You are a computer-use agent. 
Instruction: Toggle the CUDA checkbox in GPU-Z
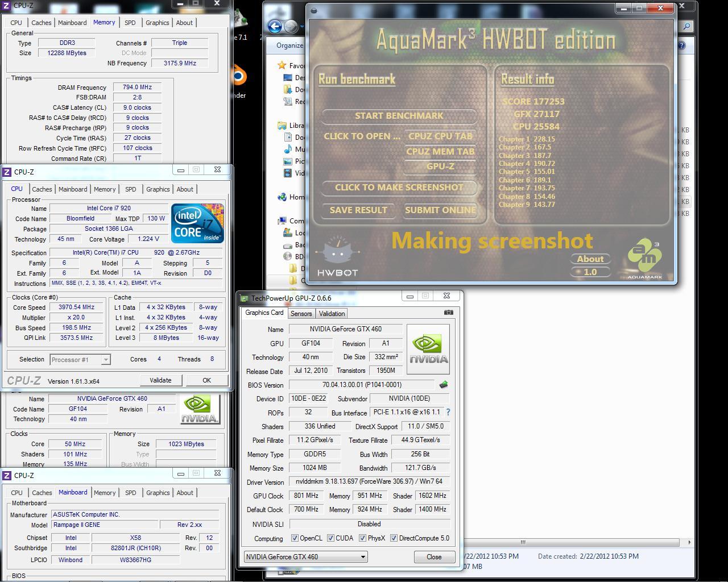point(330,538)
